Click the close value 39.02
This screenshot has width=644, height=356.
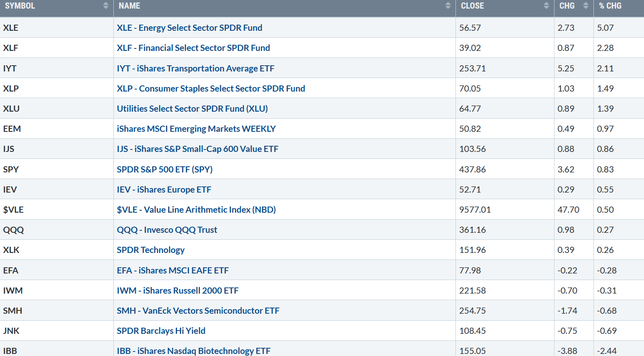(470, 48)
